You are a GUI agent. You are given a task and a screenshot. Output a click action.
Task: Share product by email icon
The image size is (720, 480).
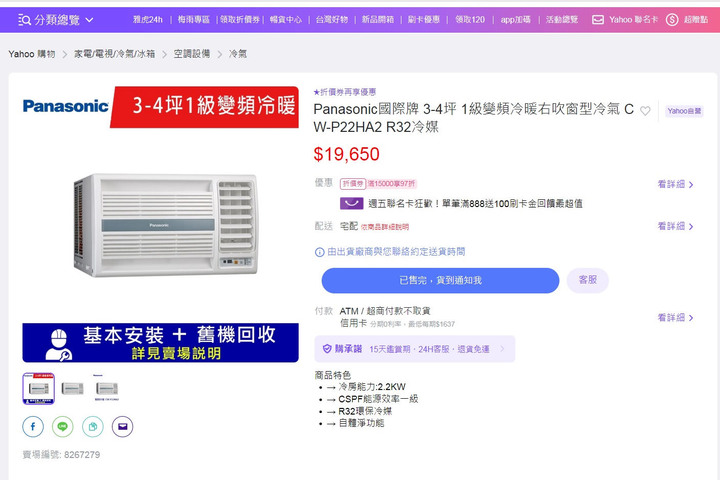click(123, 427)
